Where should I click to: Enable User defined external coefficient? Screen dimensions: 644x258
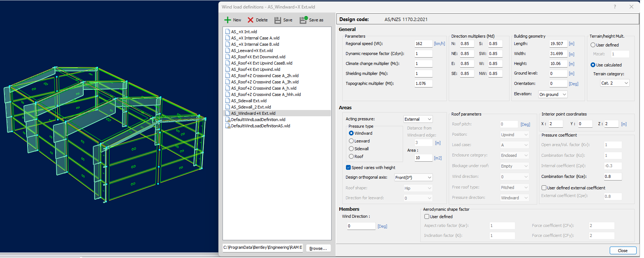click(x=544, y=188)
